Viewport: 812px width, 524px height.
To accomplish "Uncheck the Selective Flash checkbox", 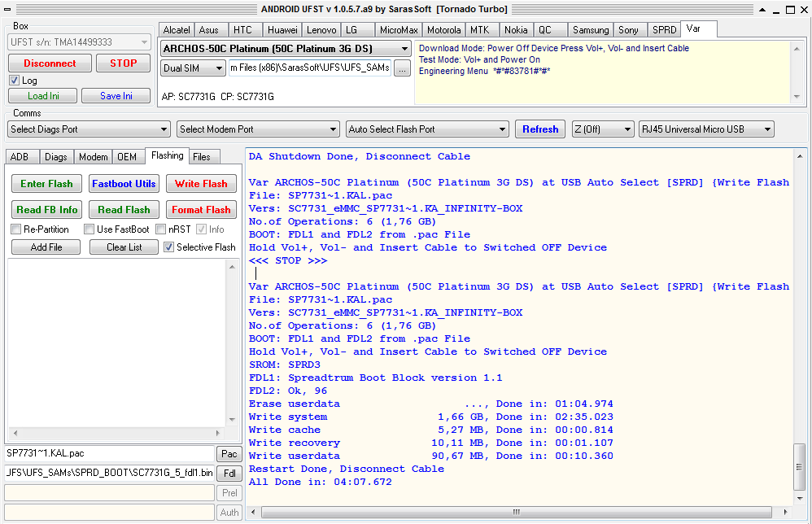I will tap(168, 247).
